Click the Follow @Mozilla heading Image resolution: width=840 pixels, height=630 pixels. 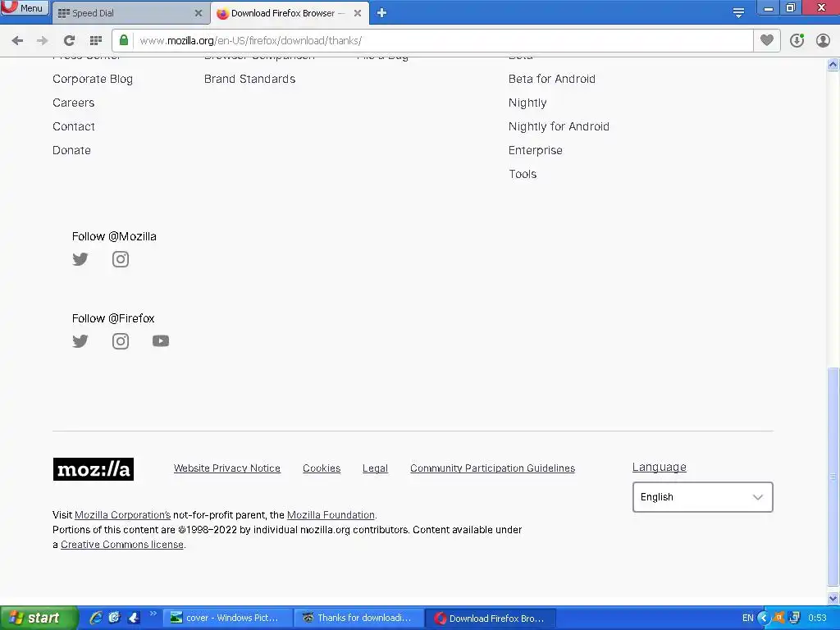(x=114, y=237)
